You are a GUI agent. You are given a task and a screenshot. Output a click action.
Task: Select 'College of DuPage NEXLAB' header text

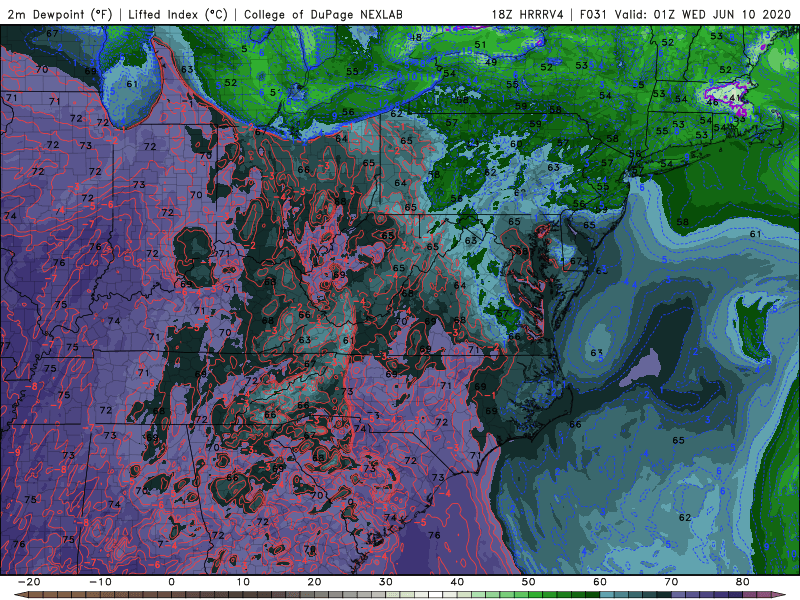[323, 15]
